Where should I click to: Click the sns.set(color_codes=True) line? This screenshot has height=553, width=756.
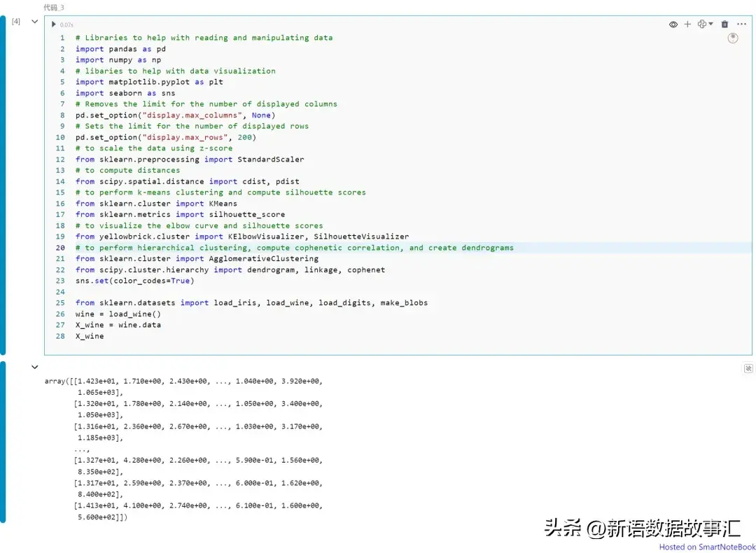click(134, 281)
